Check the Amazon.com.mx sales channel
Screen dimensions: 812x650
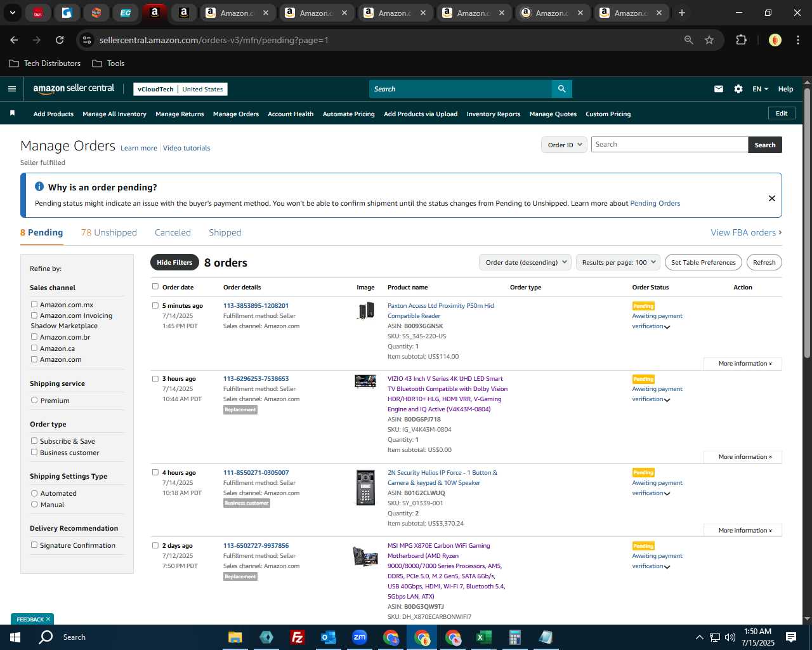34,304
